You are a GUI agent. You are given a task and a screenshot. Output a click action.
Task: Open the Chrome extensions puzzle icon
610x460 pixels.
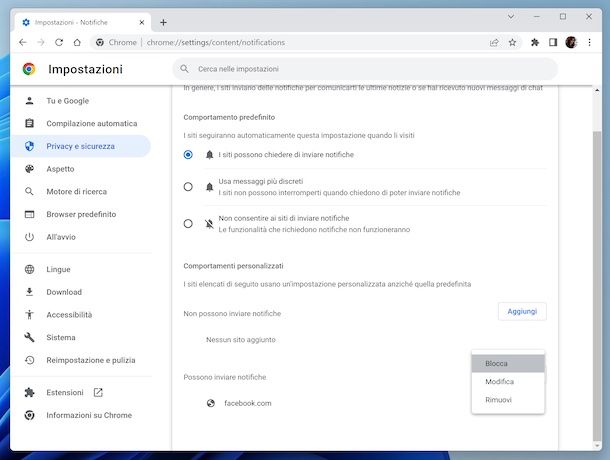click(x=535, y=42)
